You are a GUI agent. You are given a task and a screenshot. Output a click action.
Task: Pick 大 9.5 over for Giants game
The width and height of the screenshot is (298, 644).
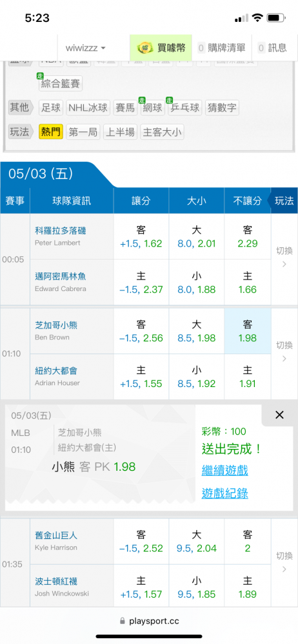coord(196,542)
